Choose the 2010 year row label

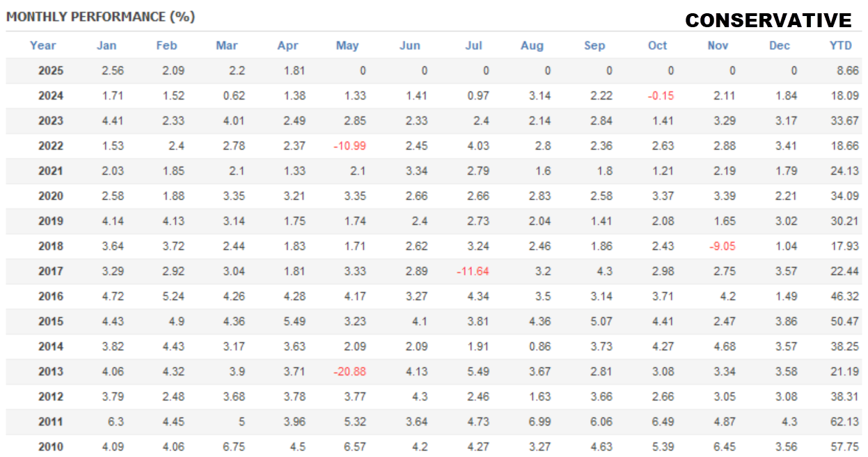[50, 447]
